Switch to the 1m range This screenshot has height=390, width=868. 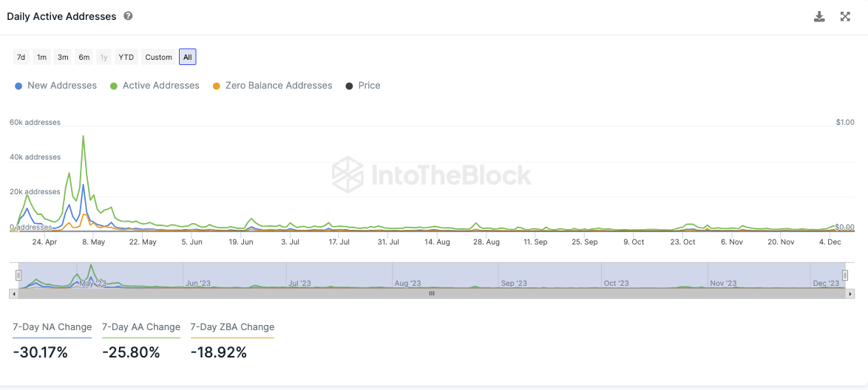[41, 57]
